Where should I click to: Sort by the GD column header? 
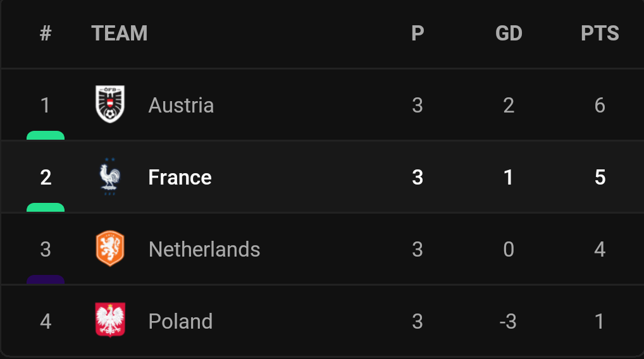[509, 33]
